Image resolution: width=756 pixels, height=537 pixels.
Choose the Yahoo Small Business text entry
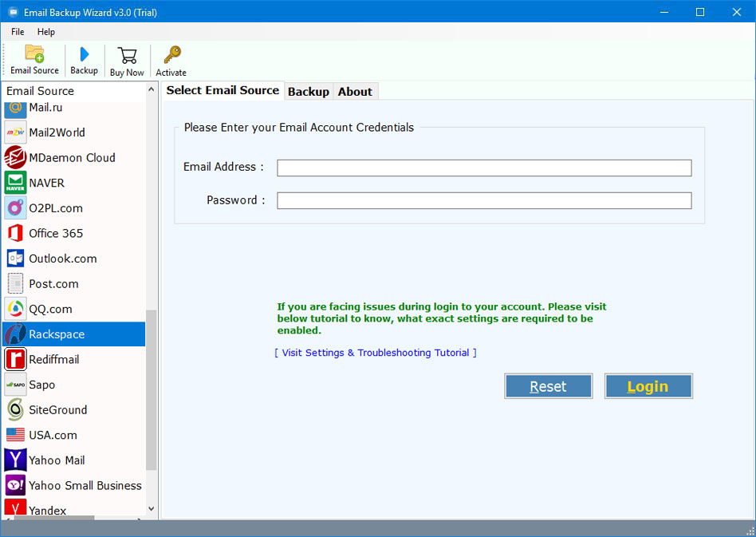[x=85, y=485]
